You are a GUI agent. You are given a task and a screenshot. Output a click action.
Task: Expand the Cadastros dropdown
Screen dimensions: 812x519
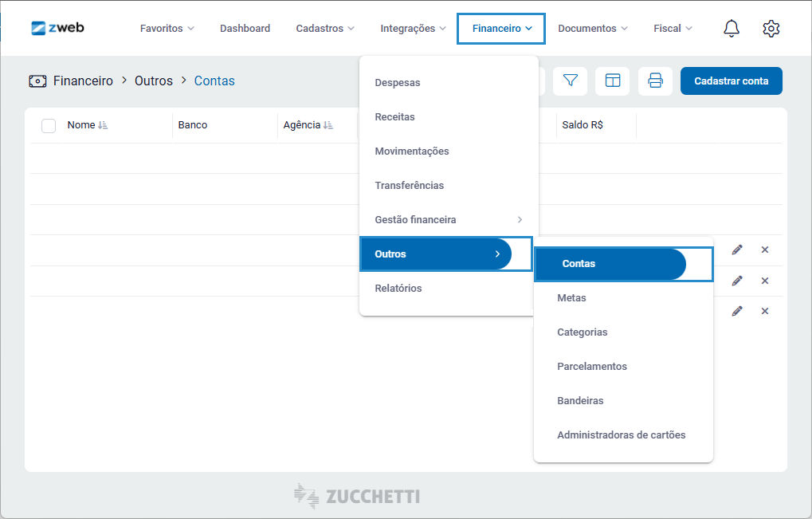[324, 29]
